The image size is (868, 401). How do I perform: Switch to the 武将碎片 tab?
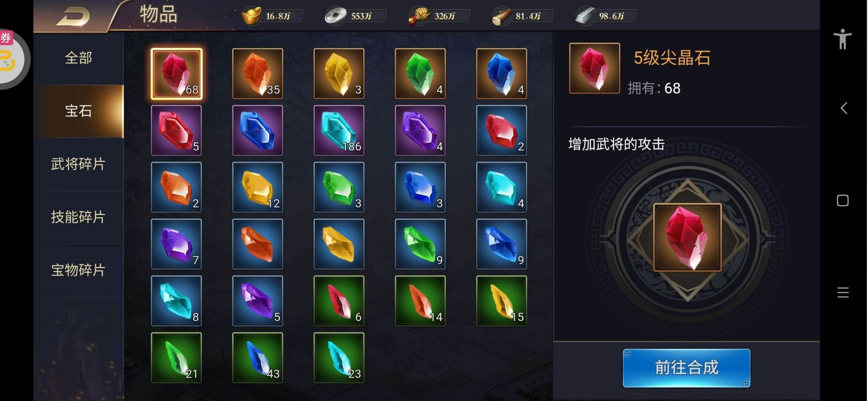(78, 164)
